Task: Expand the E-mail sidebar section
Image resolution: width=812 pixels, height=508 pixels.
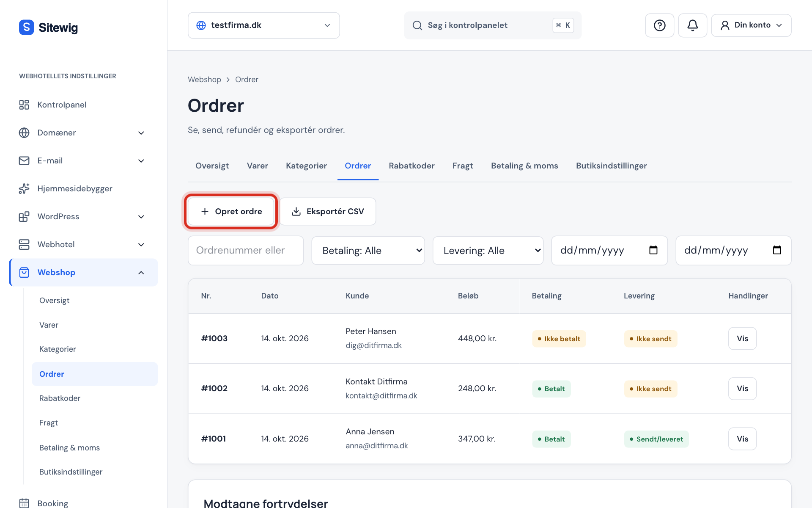Action: point(141,161)
